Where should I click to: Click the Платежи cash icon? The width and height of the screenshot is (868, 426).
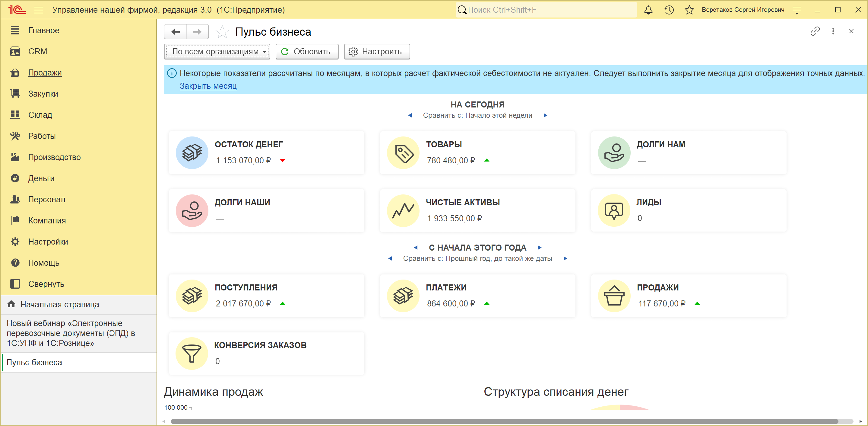(403, 296)
